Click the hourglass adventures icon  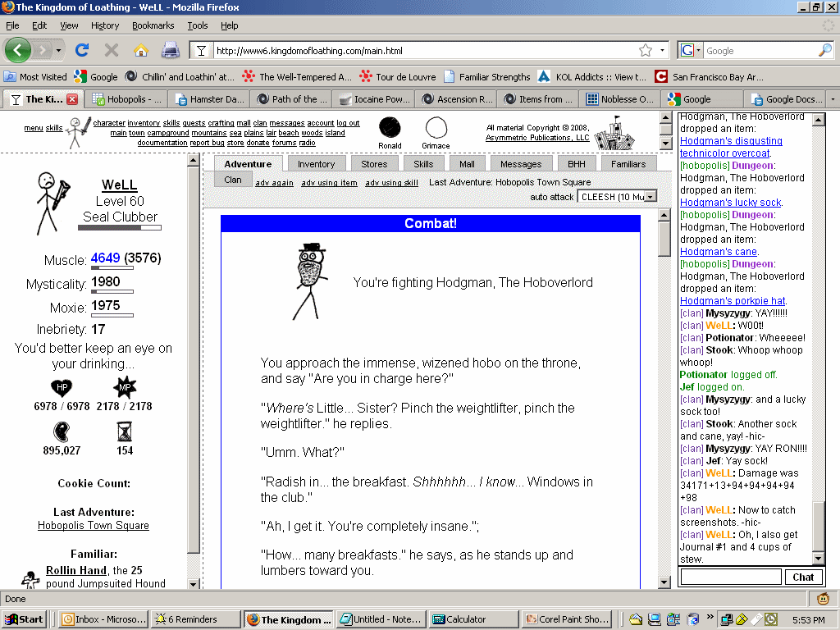pyautogui.click(x=125, y=431)
